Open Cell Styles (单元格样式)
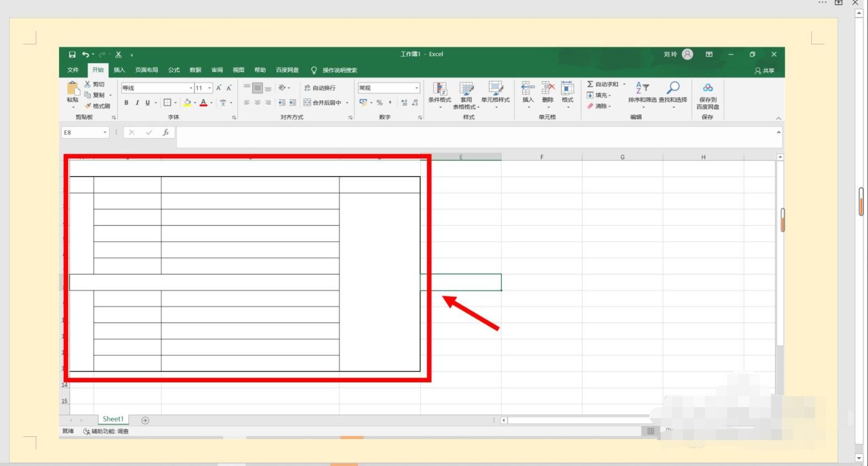 click(x=496, y=94)
